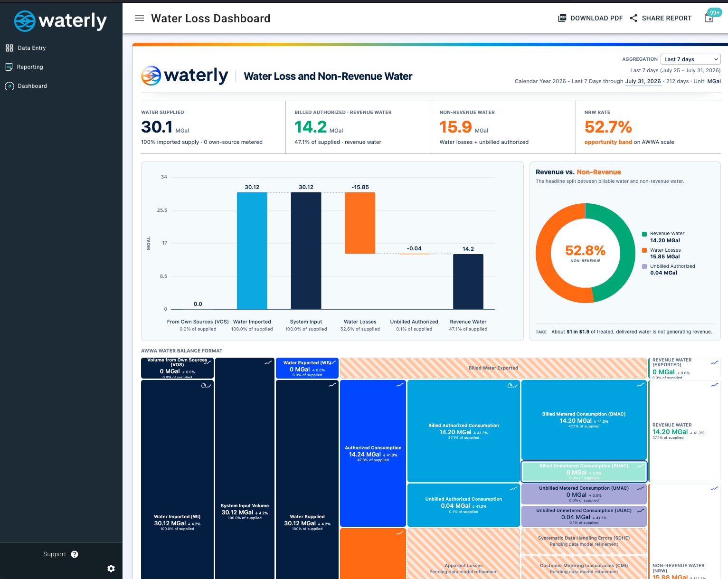Open trend chart icon on Volume from Own Sources tile
The height and width of the screenshot is (579, 728).
pos(208,362)
